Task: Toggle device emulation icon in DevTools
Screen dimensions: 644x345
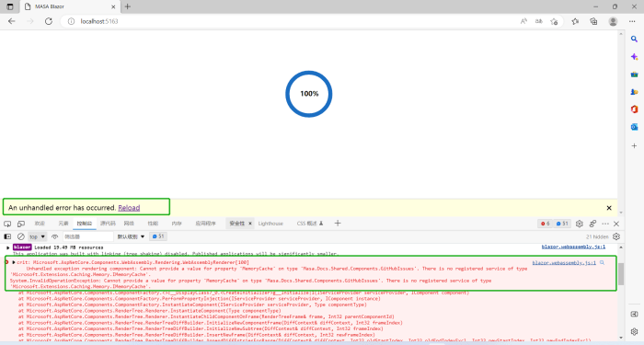Action: tap(21, 224)
